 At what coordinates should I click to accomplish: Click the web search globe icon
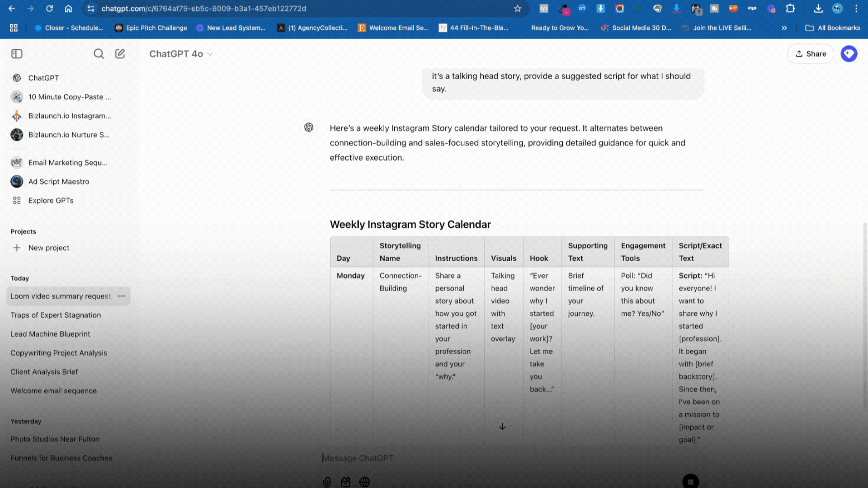(x=364, y=482)
